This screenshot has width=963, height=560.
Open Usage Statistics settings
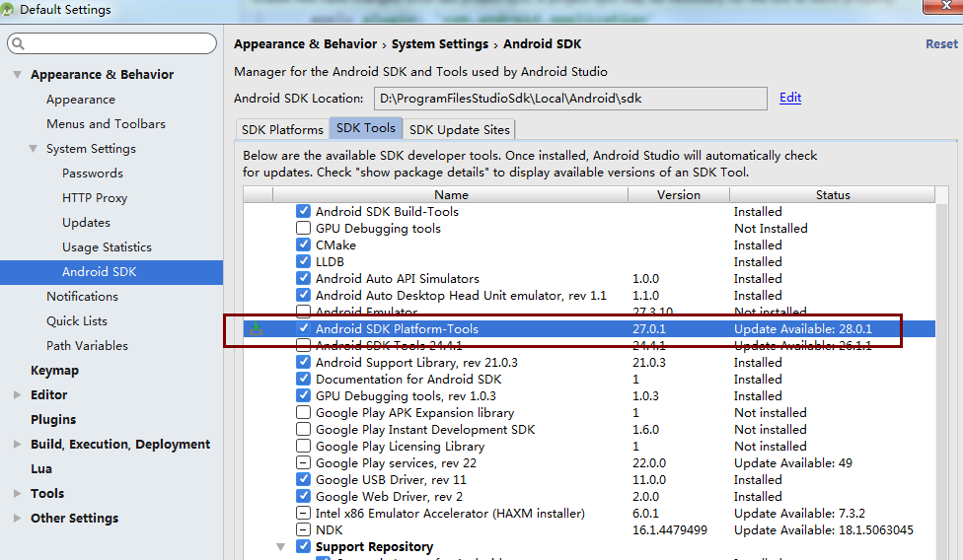pyautogui.click(x=107, y=247)
